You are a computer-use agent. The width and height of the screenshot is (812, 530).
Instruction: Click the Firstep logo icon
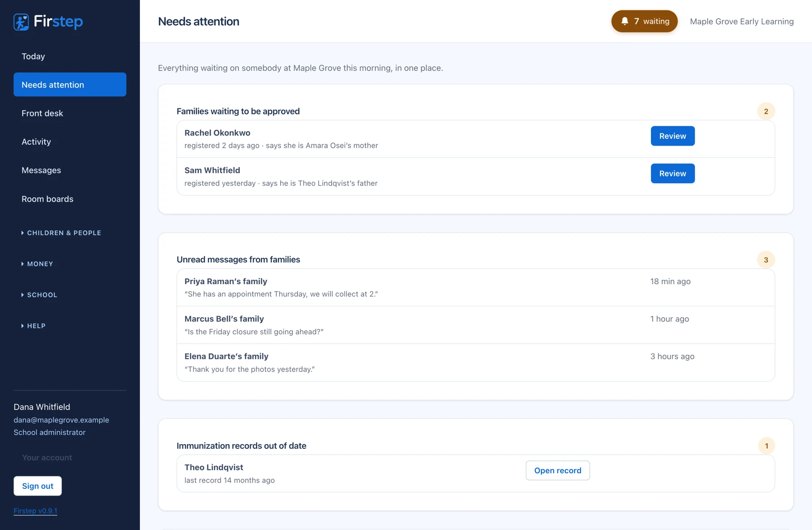click(x=21, y=22)
